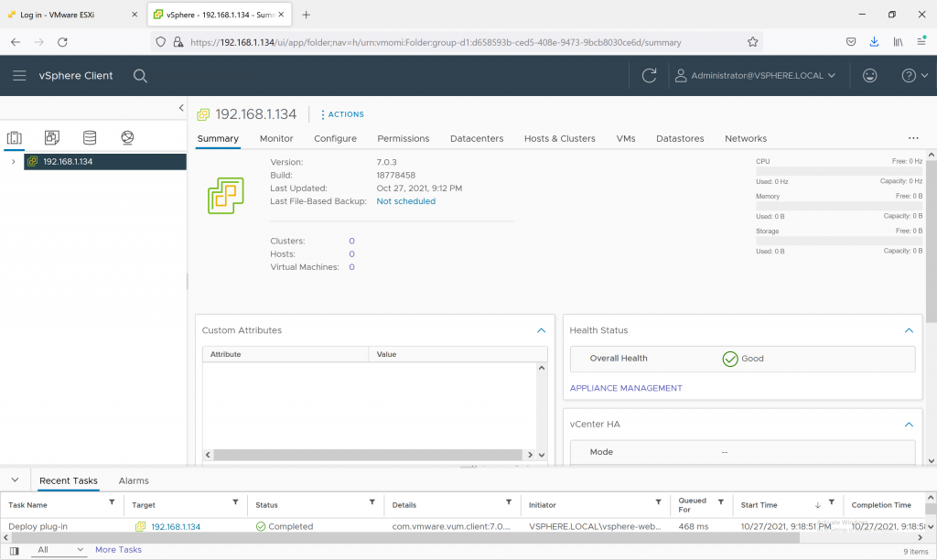The height and width of the screenshot is (560, 937).
Task: Open the Administrator@VSPHERE.LOCAL user menu
Action: pyautogui.click(x=755, y=75)
